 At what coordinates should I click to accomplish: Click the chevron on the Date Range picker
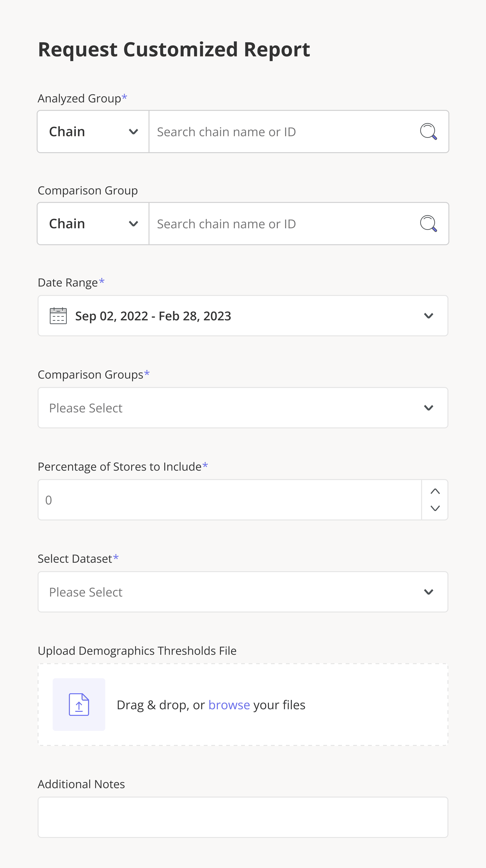pos(429,316)
